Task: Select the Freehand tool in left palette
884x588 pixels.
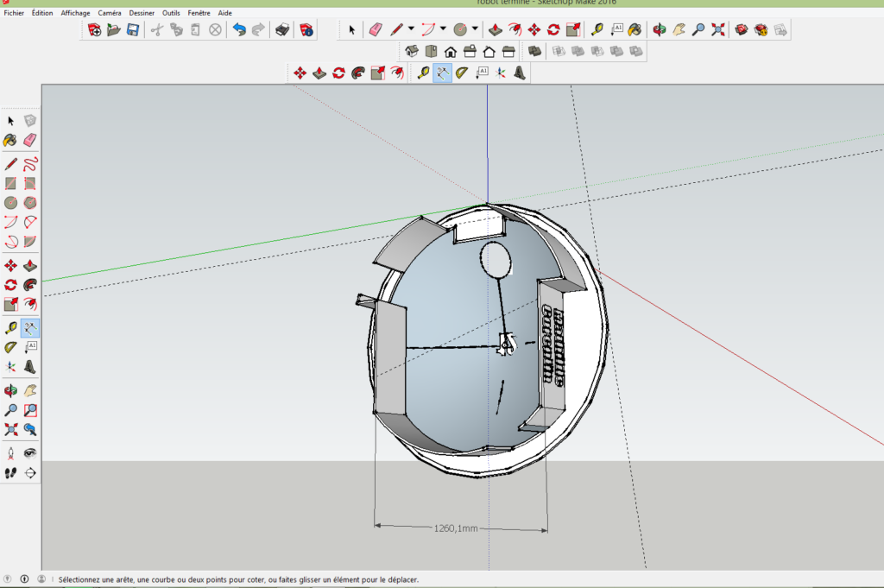Action: click(30, 164)
